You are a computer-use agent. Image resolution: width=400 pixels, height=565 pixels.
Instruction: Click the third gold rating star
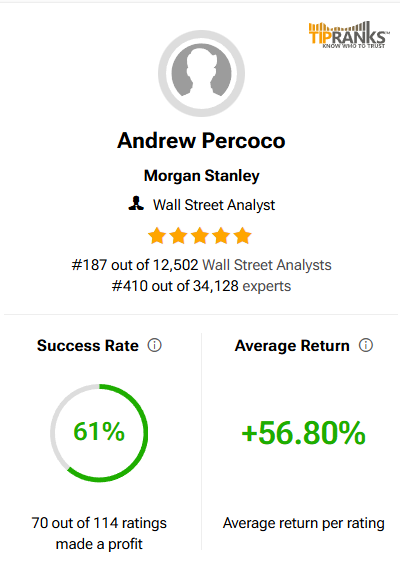(x=200, y=236)
